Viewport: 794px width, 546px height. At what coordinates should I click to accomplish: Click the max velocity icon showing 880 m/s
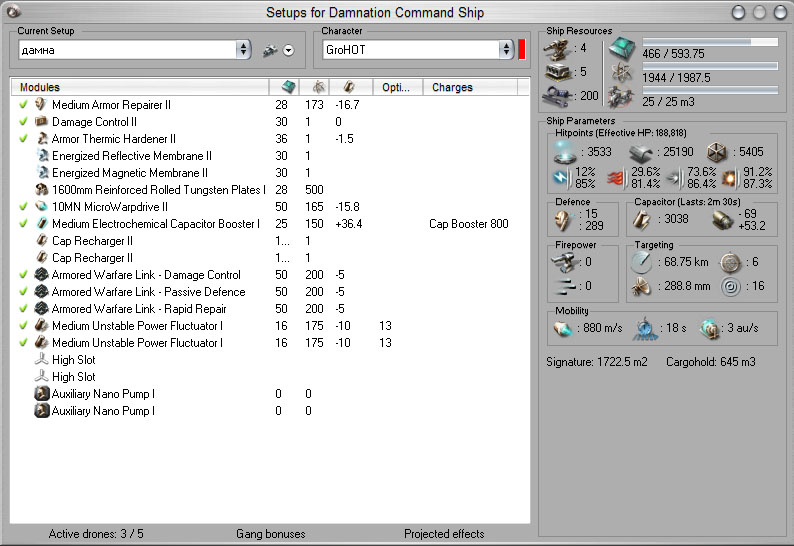tap(563, 329)
